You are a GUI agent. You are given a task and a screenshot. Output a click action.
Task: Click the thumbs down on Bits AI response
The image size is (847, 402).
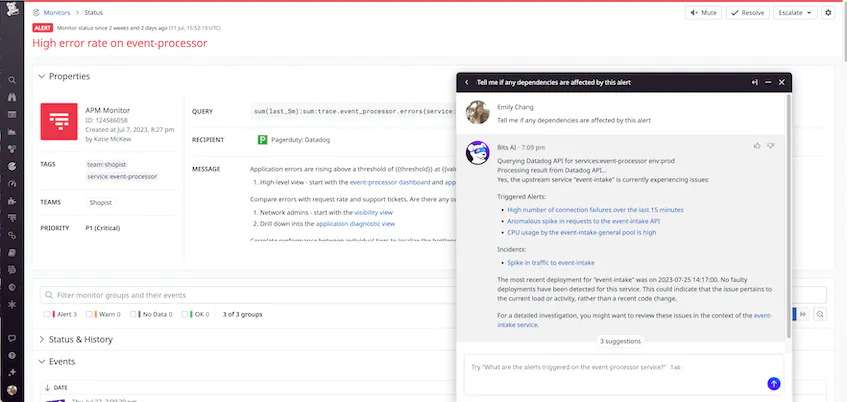click(x=771, y=146)
